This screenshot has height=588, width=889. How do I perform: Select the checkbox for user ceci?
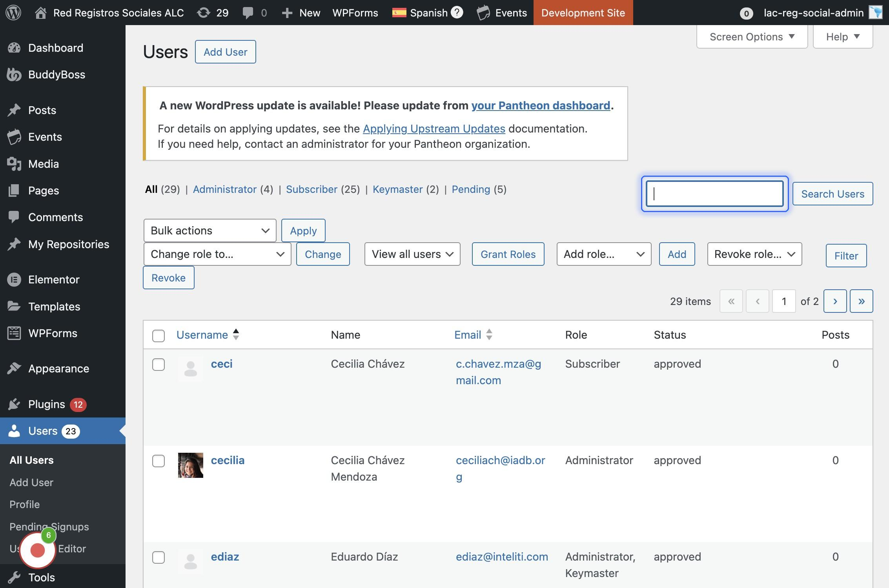point(158,365)
